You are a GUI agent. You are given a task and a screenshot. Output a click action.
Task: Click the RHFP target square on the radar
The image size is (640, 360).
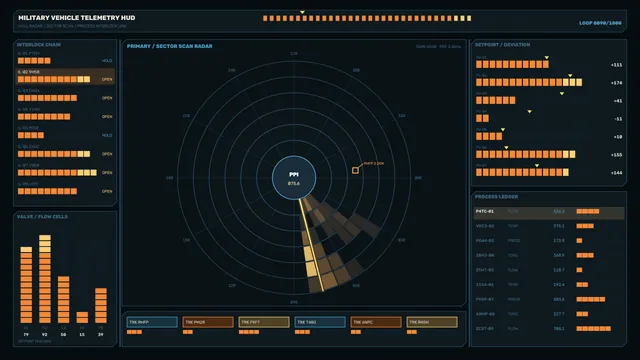coord(356,170)
